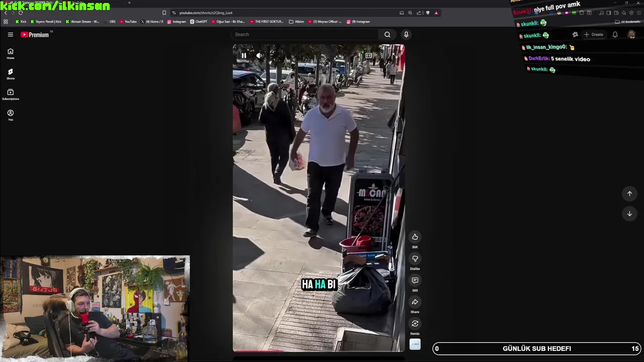This screenshot has width=644, height=362.
Task: Open a new browser tab with plus
Action: click(129, 3)
